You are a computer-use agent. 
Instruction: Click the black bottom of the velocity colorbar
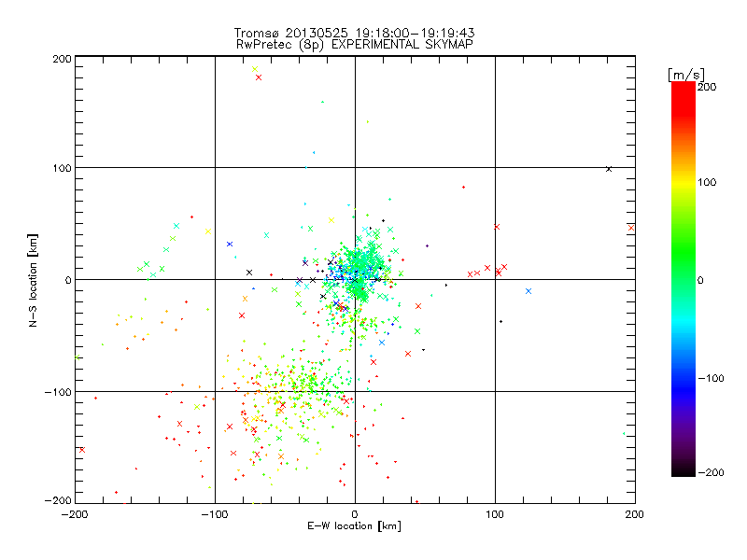click(684, 472)
